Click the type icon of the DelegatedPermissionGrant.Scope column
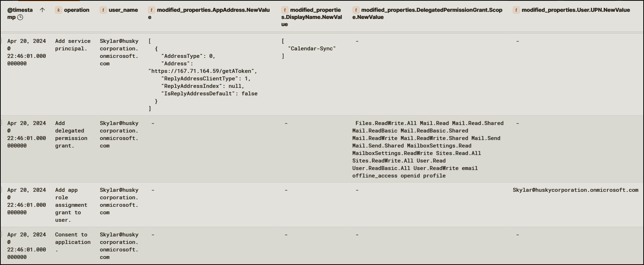The width and height of the screenshot is (644, 265). [x=356, y=10]
